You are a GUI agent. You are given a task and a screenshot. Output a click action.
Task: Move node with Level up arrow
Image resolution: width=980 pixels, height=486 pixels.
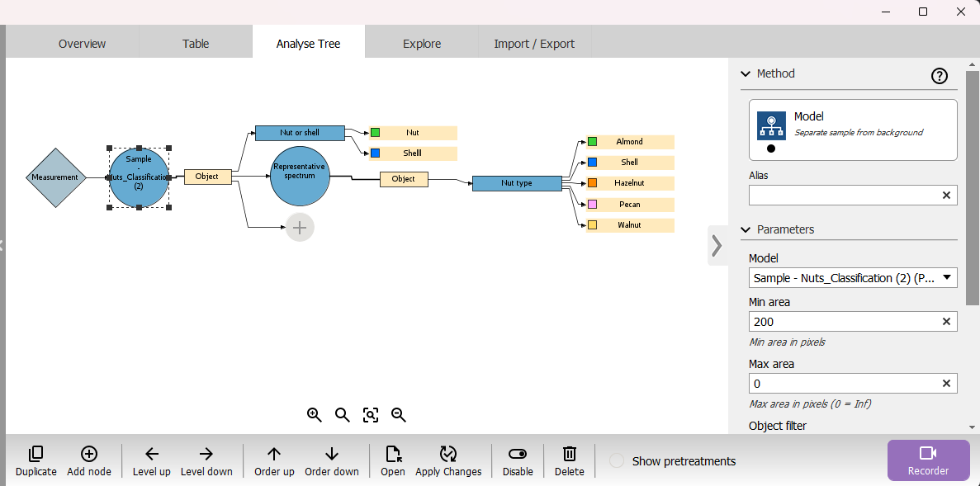(x=151, y=454)
